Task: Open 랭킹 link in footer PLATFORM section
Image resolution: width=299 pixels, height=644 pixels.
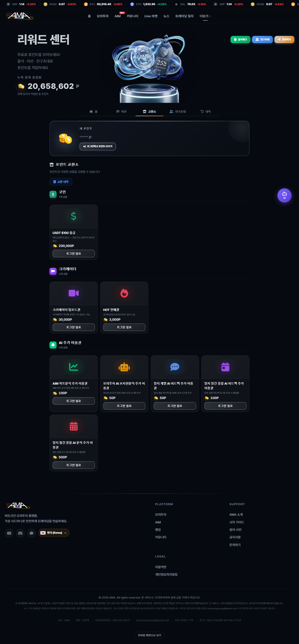Action: click(x=158, y=530)
